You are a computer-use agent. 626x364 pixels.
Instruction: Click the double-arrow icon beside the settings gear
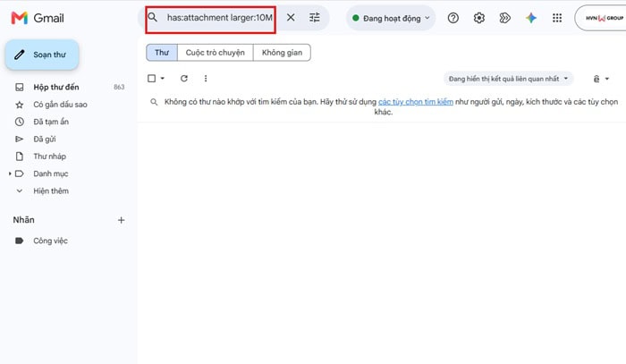(505, 18)
